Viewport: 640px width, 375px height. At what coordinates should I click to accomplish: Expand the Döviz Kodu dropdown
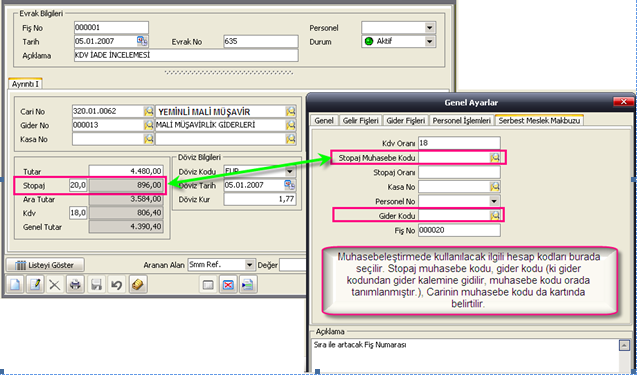290,171
